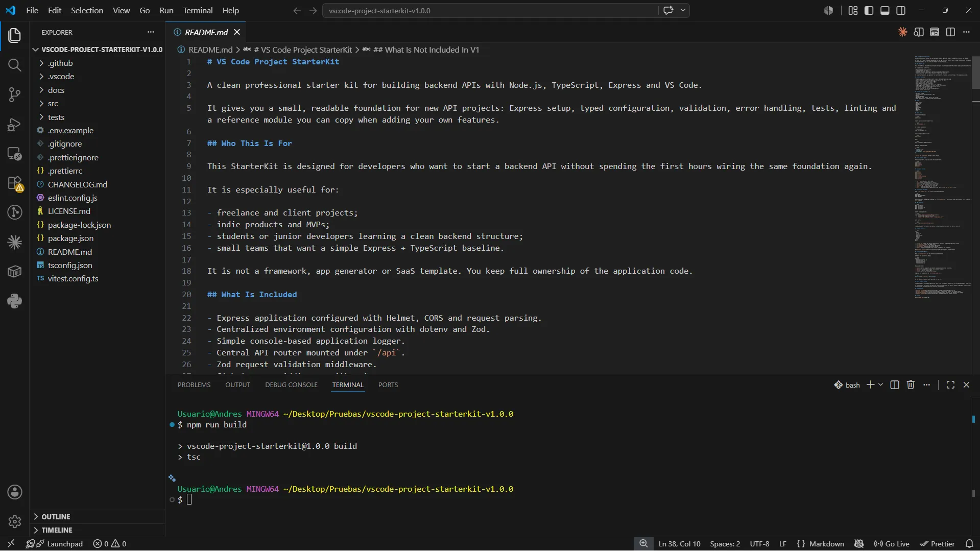Open Customize Layout button
This screenshot has height=551, width=980.
pyautogui.click(x=853, y=10)
